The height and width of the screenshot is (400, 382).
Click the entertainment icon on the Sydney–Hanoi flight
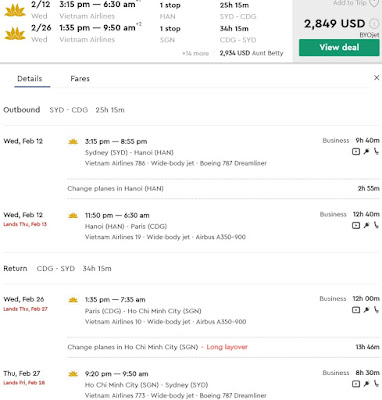pos(356,152)
